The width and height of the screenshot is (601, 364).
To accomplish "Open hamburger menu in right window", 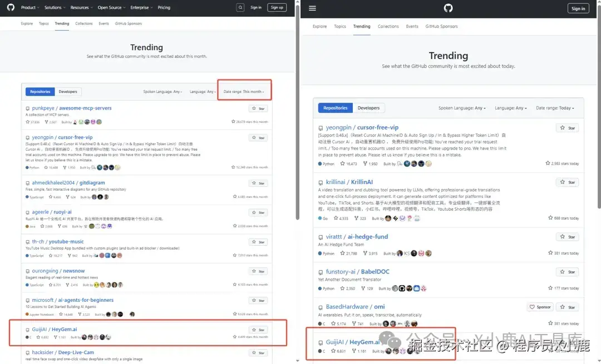I will coord(312,8).
